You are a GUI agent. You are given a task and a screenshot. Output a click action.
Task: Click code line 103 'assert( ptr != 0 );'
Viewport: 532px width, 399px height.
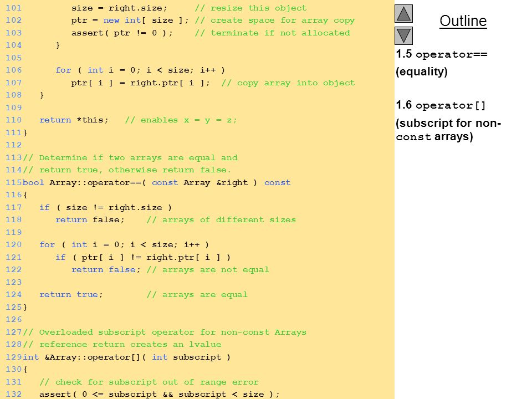pos(122,33)
